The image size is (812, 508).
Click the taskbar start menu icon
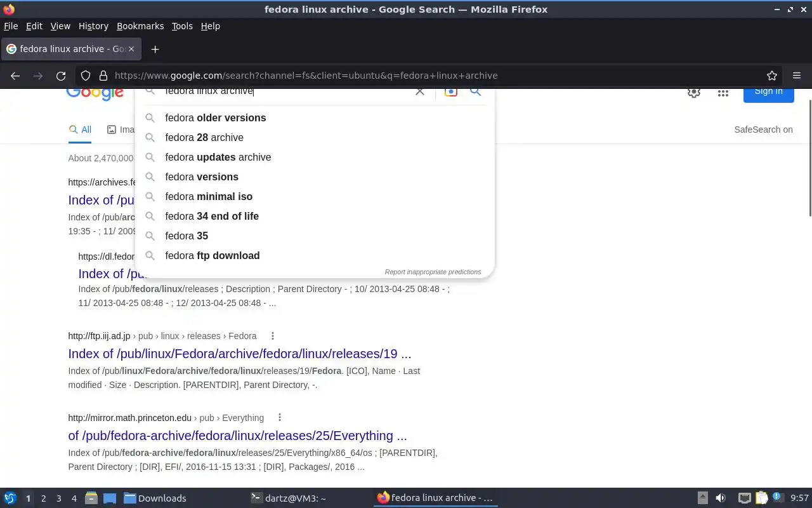click(10, 498)
